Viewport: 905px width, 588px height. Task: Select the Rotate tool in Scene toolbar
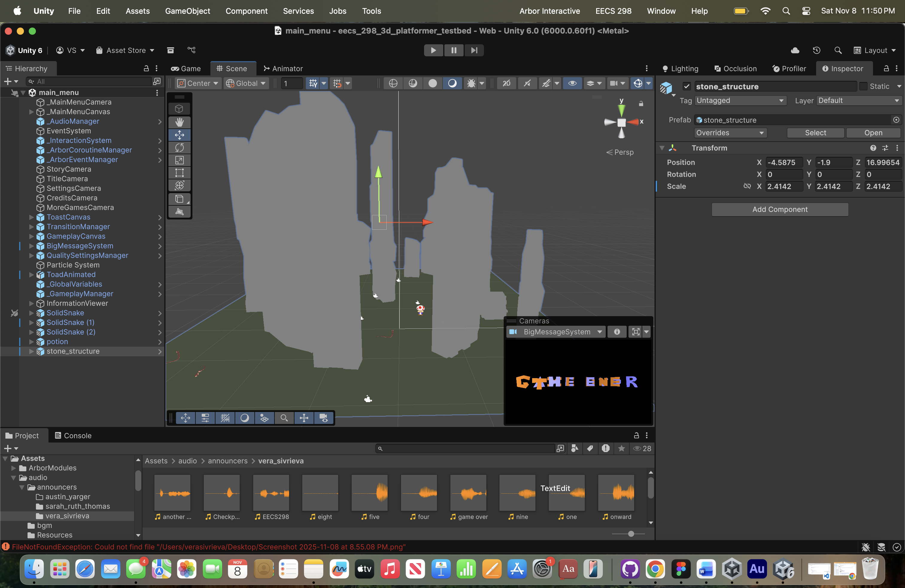coord(180,148)
